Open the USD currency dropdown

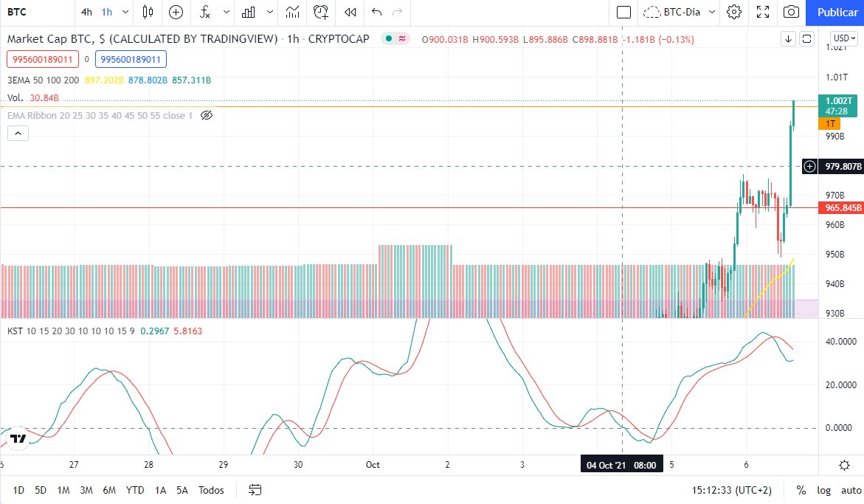[842, 38]
